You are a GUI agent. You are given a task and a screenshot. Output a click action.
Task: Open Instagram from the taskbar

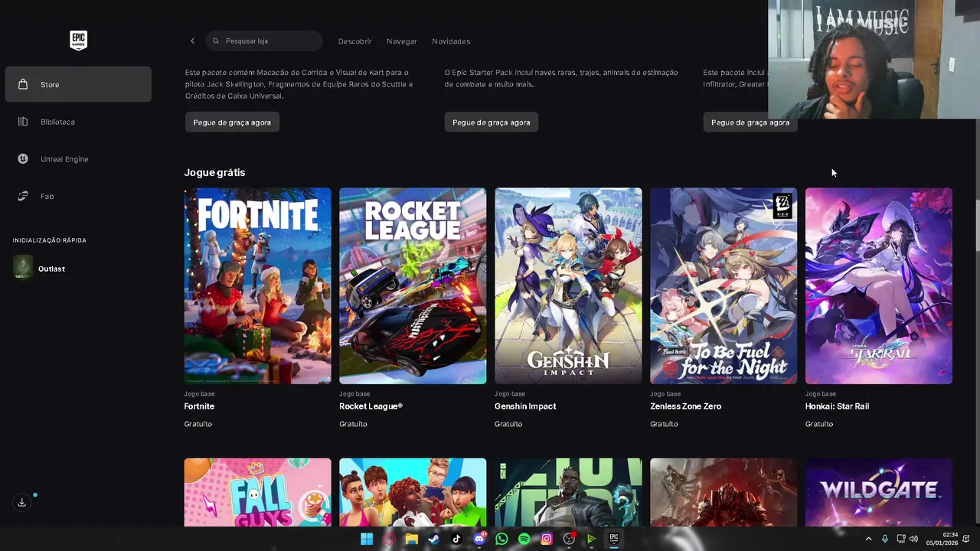(x=547, y=539)
